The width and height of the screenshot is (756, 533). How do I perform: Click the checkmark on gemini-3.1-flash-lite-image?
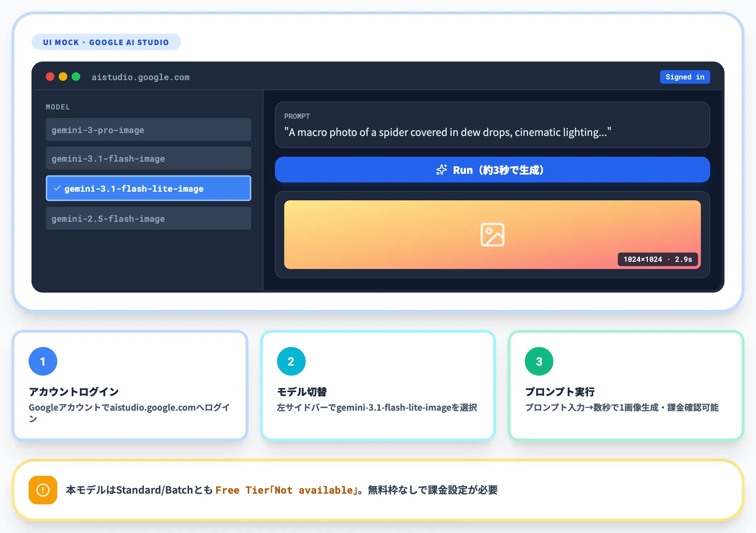(x=57, y=188)
